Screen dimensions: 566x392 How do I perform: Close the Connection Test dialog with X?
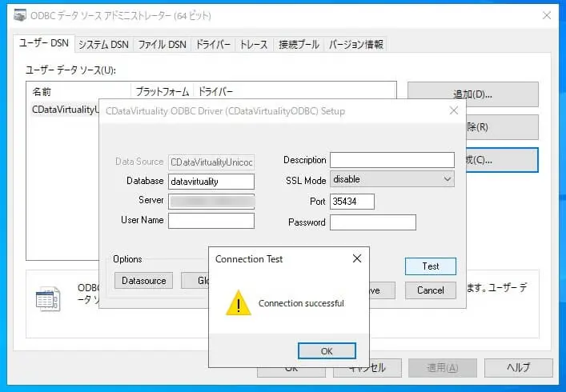click(x=357, y=258)
